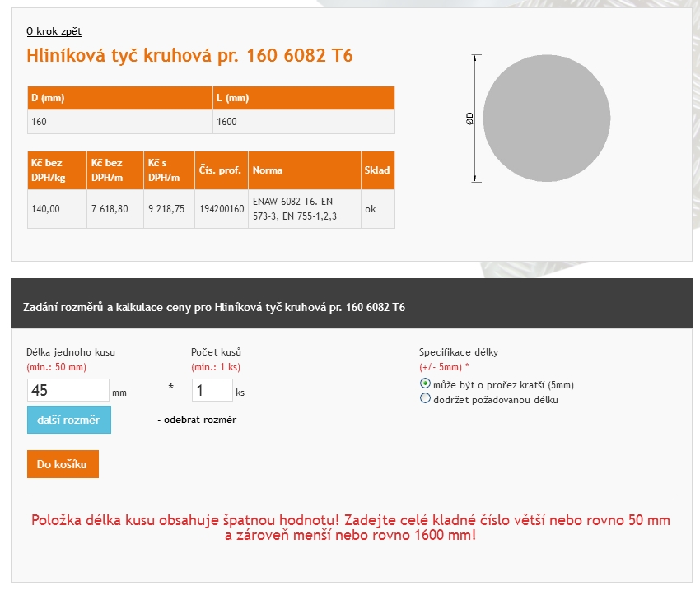Click the profile number 194200160 cell

222,209
